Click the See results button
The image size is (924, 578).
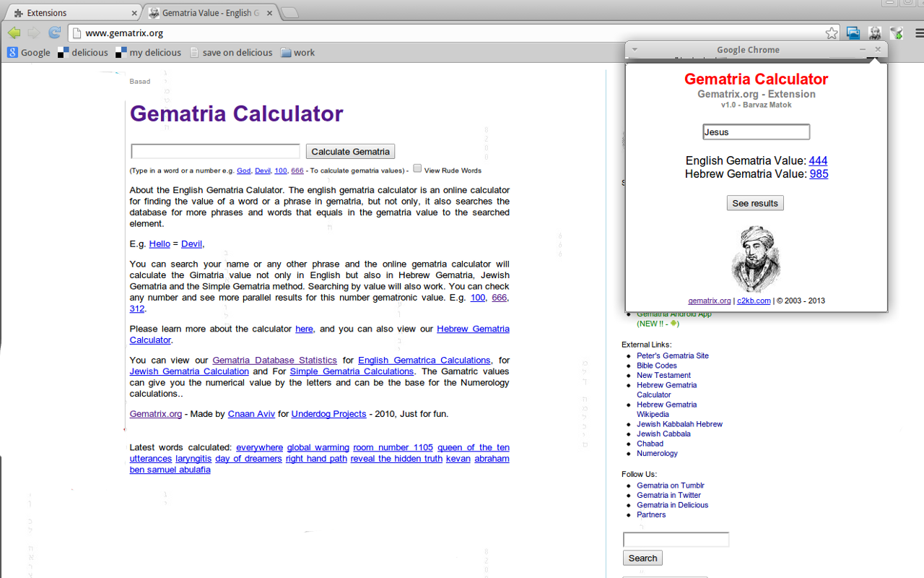click(x=755, y=203)
